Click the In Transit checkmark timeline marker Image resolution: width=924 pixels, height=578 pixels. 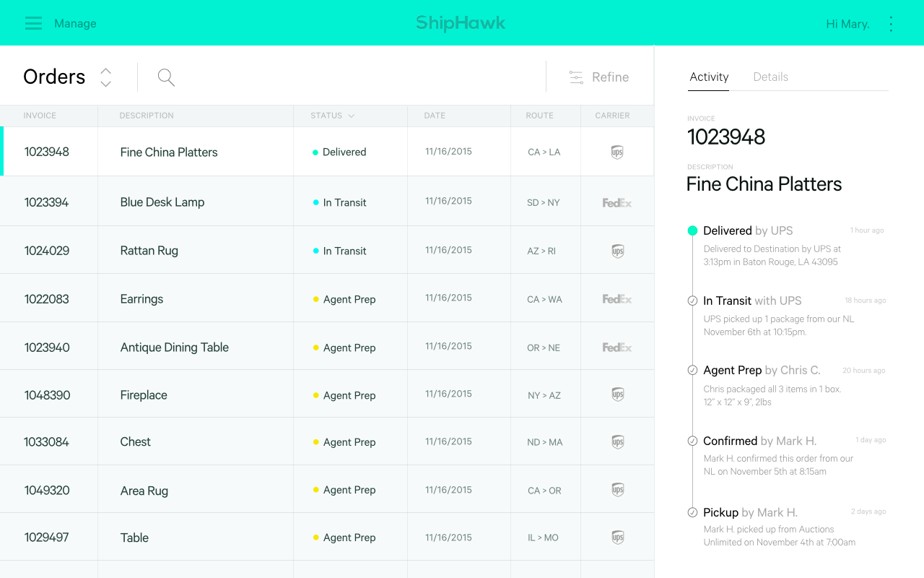[692, 301]
